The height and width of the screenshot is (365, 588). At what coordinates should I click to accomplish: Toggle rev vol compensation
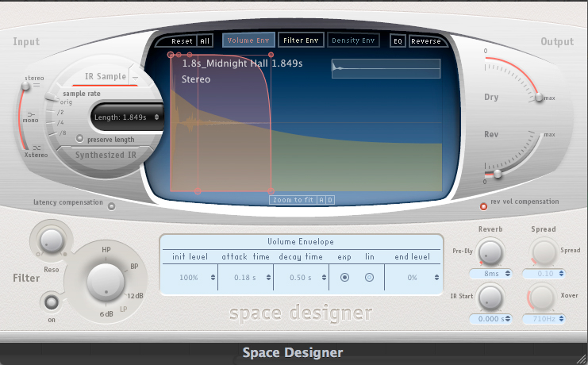tap(484, 206)
